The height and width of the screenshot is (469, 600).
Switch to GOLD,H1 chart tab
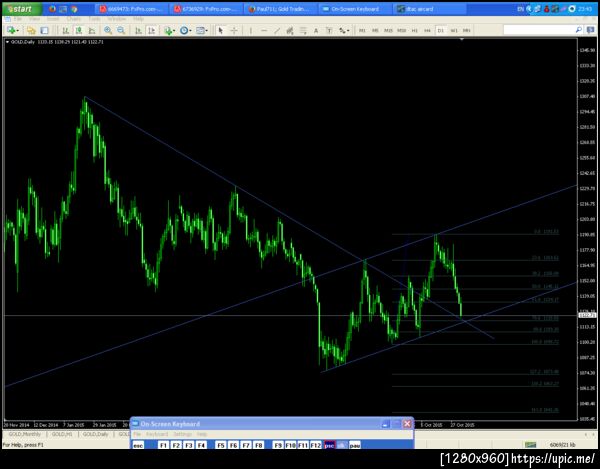coord(62,434)
